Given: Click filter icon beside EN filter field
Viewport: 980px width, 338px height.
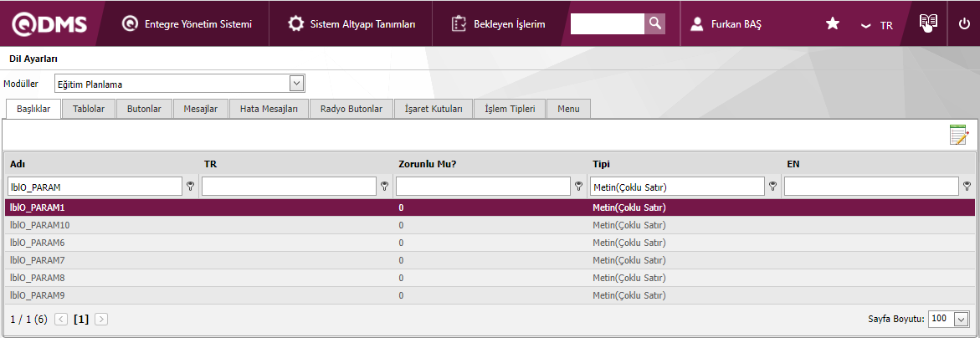Looking at the screenshot, I should (967, 187).
